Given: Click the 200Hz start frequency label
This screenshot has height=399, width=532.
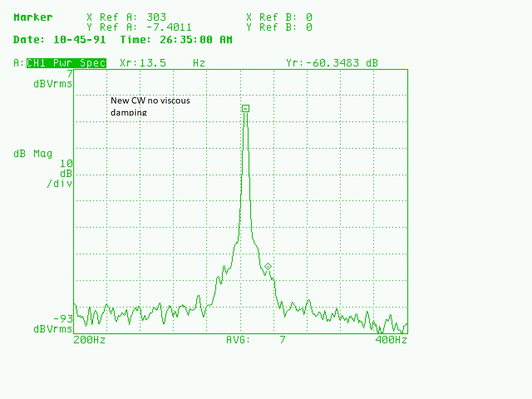Looking at the screenshot, I should coord(89,340).
